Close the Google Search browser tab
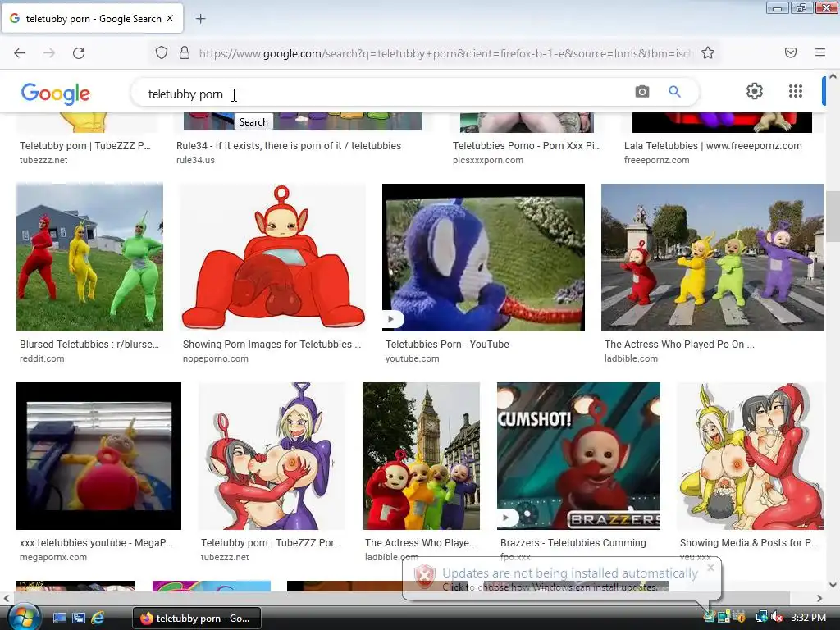This screenshot has width=840, height=630. point(170,18)
